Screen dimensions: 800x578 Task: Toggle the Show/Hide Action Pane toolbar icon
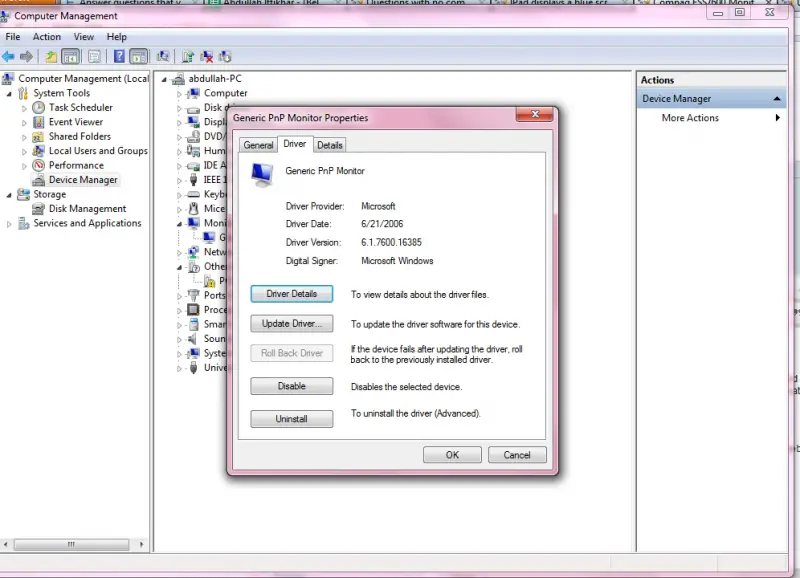click(x=139, y=57)
